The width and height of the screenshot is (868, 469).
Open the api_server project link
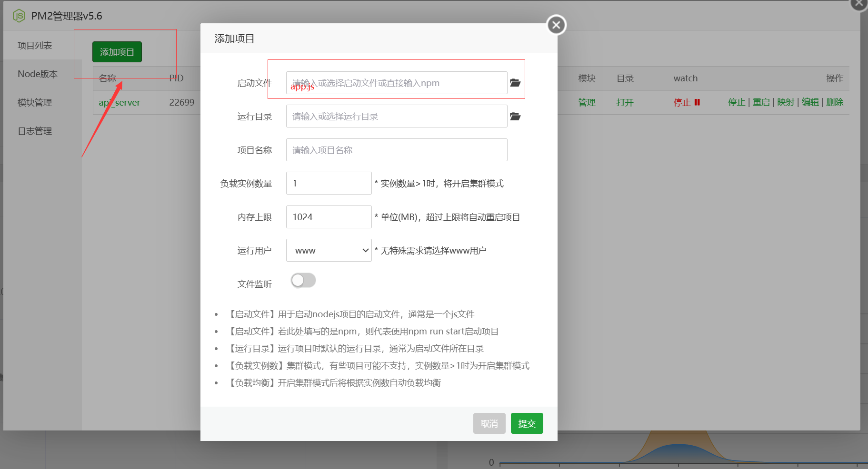(x=120, y=102)
